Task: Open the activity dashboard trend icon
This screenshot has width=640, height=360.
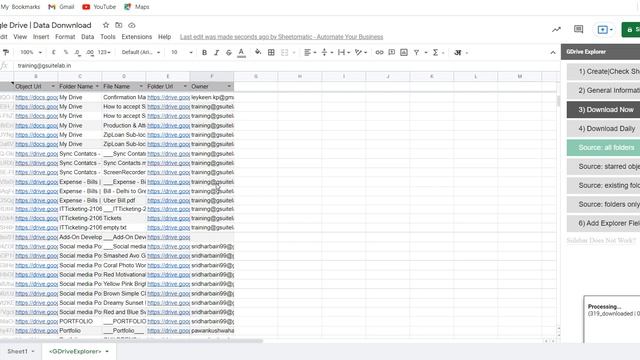Action: coord(556,29)
